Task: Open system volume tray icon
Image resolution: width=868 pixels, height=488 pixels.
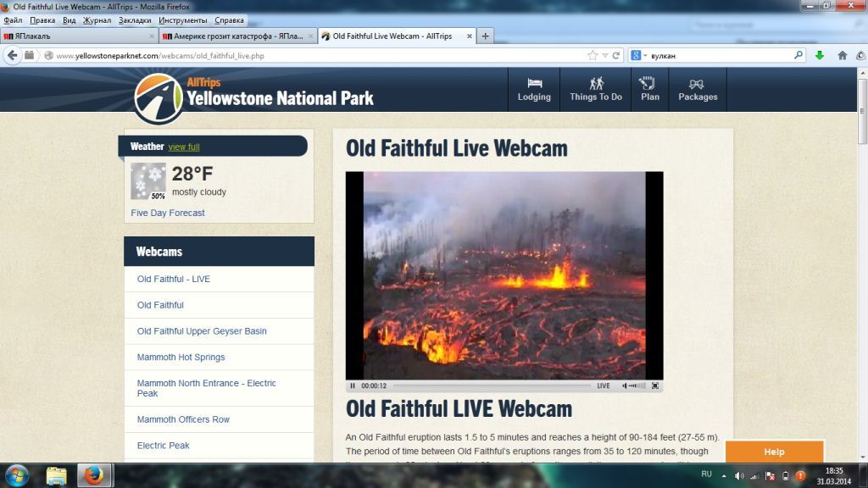Action: pyautogui.click(x=739, y=476)
